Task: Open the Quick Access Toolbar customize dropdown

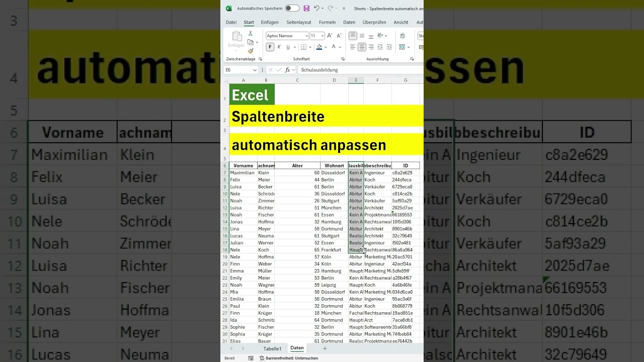Action: (x=344, y=8)
